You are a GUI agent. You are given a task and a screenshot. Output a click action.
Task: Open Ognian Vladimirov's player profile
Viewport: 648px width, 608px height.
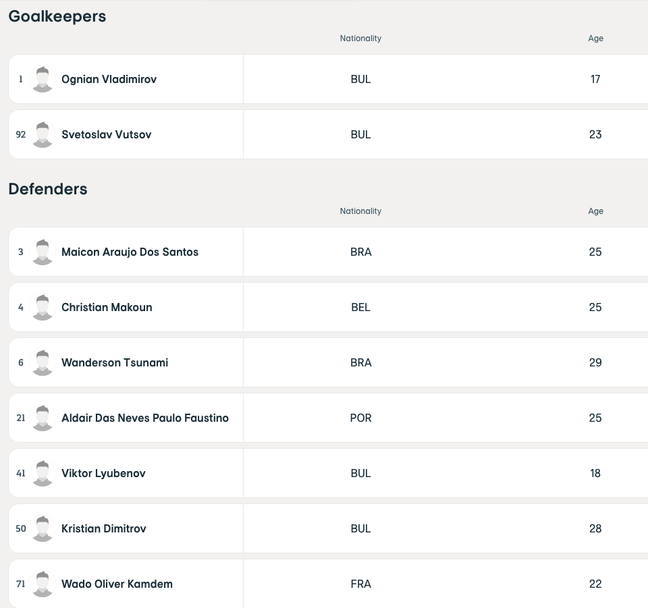pos(109,79)
